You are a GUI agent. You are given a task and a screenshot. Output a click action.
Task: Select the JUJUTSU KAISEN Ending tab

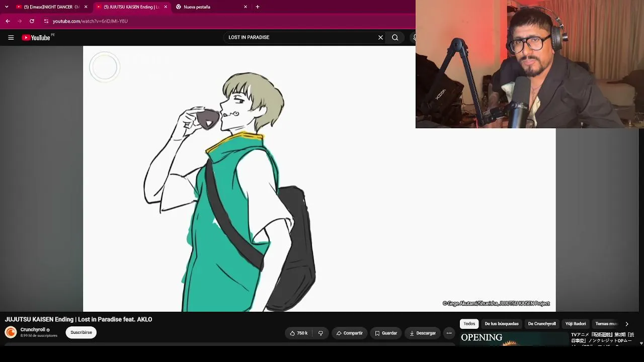[x=131, y=7]
